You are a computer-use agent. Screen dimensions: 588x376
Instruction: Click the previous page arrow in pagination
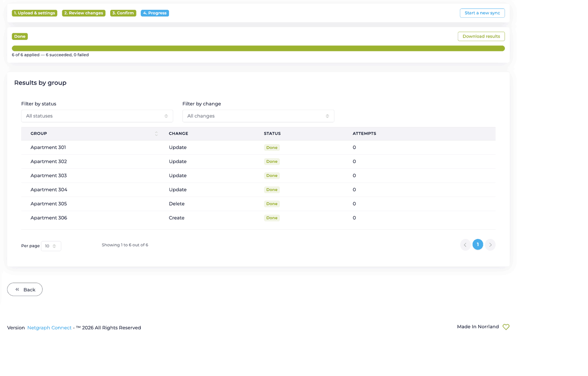tap(465, 245)
